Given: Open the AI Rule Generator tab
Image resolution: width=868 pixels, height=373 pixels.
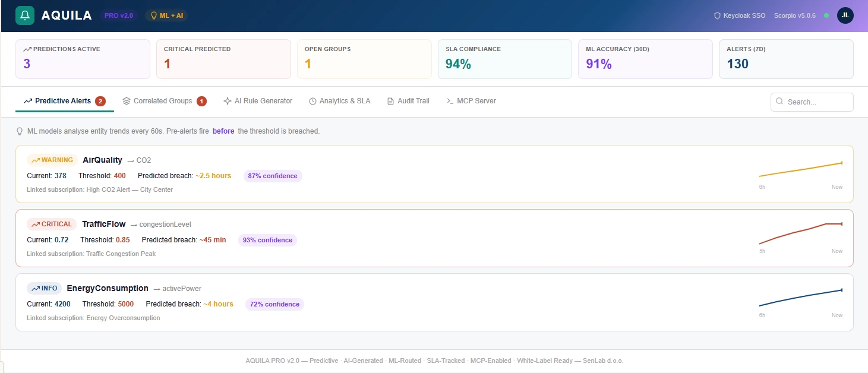Looking at the screenshot, I should (x=258, y=101).
